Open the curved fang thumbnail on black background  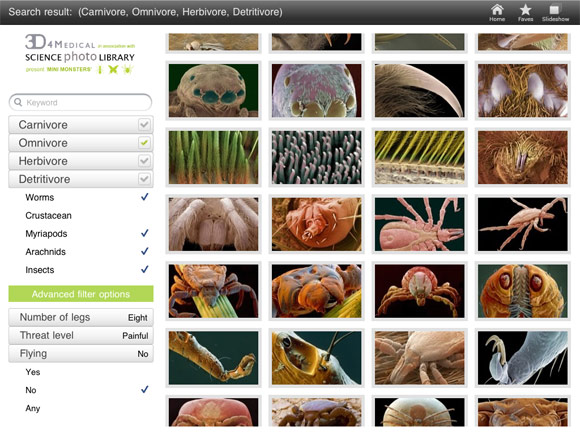pyautogui.click(x=419, y=91)
